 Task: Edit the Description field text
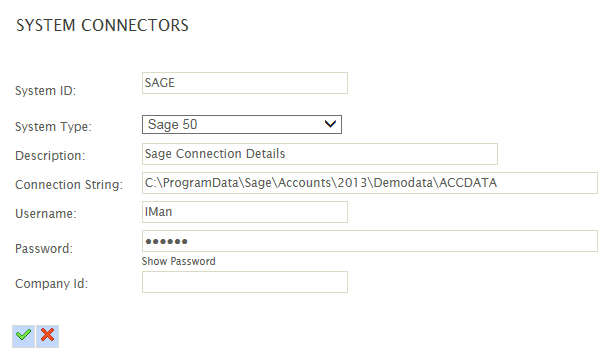pyautogui.click(x=320, y=154)
